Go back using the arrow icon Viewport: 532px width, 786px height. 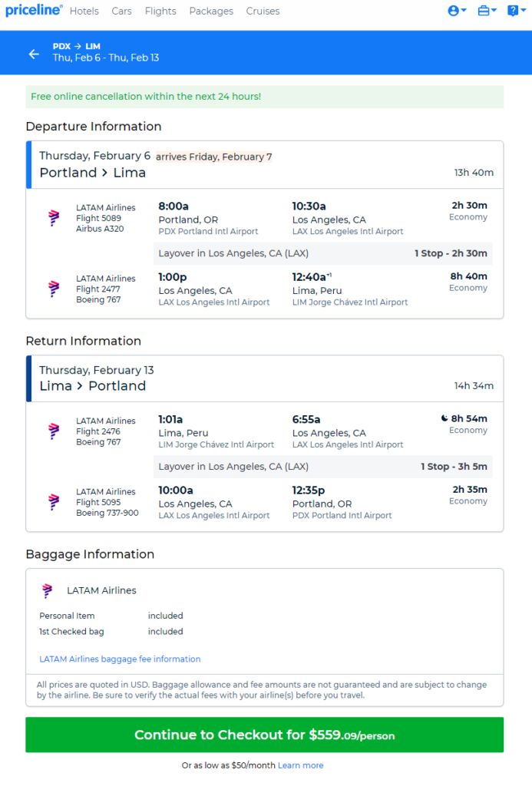pyautogui.click(x=34, y=54)
